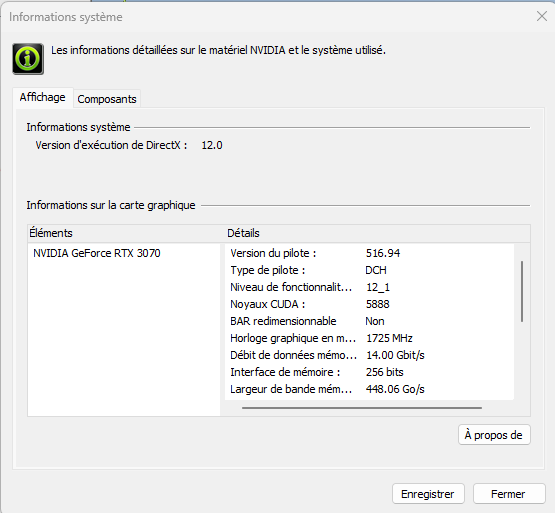The width and height of the screenshot is (555, 513).
Task: Click the green NVIDIA information icon
Action: (x=28, y=59)
